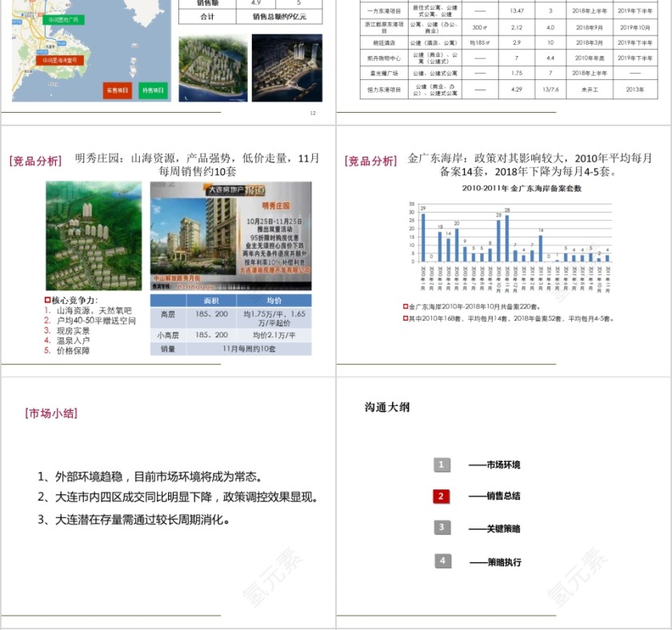The height and width of the screenshot is (630, 672).
Task: Click the red "华润置地海湾壹号" map marker
Action: pyautogui.click(x=61, y=61)
